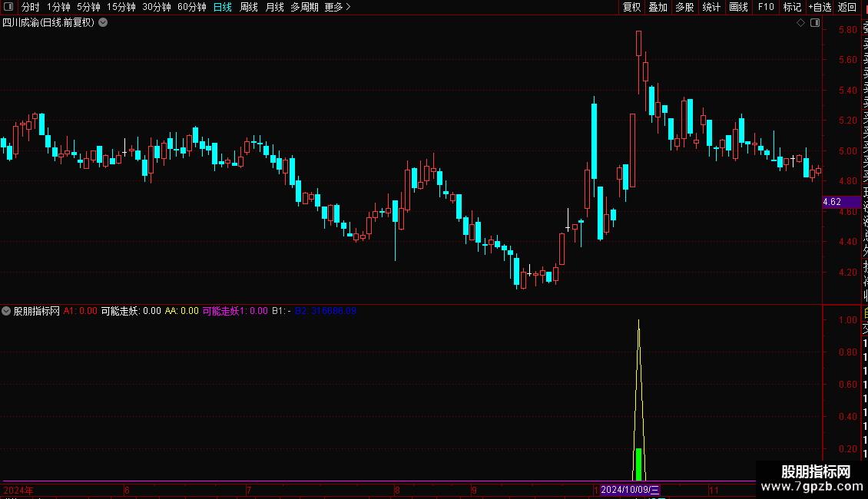Click the B2: 316686.09 blue value

tap(326, 311)
